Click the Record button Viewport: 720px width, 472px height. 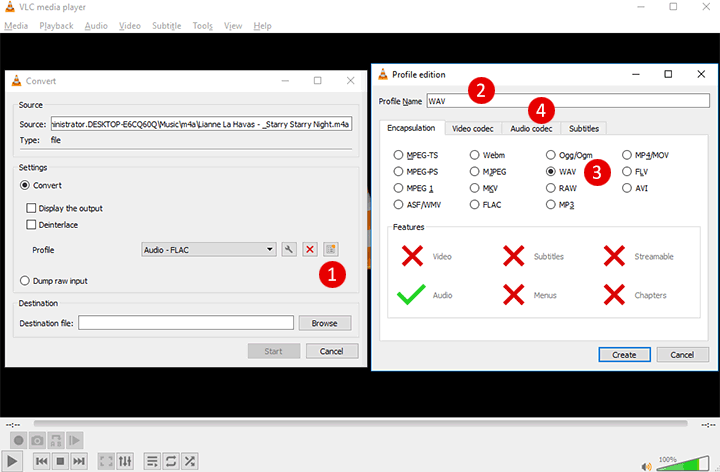click(18, 441)
